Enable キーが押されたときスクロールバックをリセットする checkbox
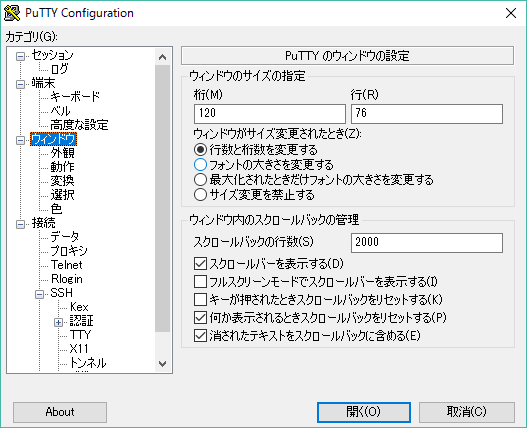This screenshot has width=527, height=428. 318,299
